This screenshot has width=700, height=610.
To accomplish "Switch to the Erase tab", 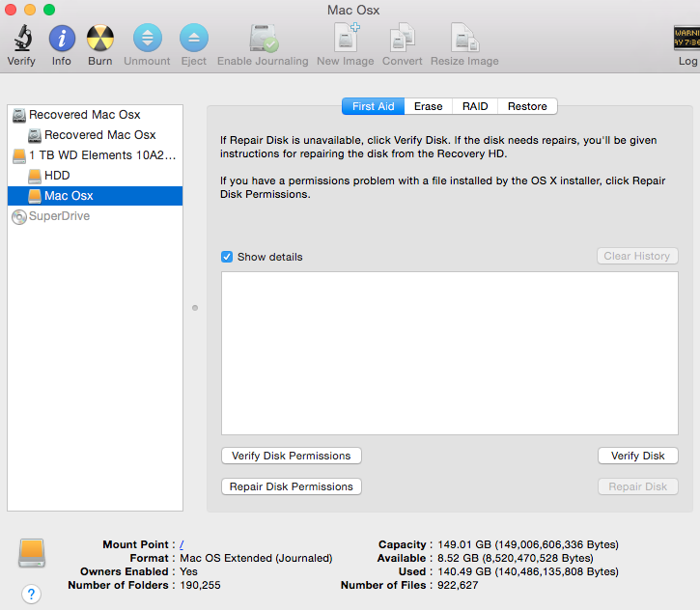I will [428, 106].
